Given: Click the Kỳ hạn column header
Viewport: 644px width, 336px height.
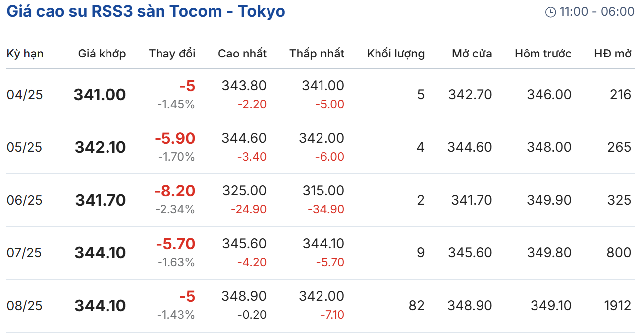Looking at the screenshot, I should (25, 54).
